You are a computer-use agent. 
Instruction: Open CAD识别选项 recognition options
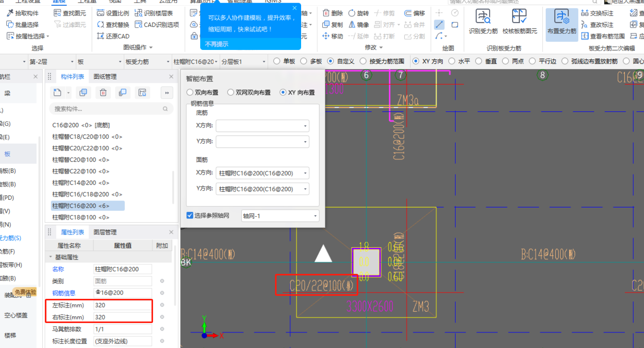(x=157, y=25)
